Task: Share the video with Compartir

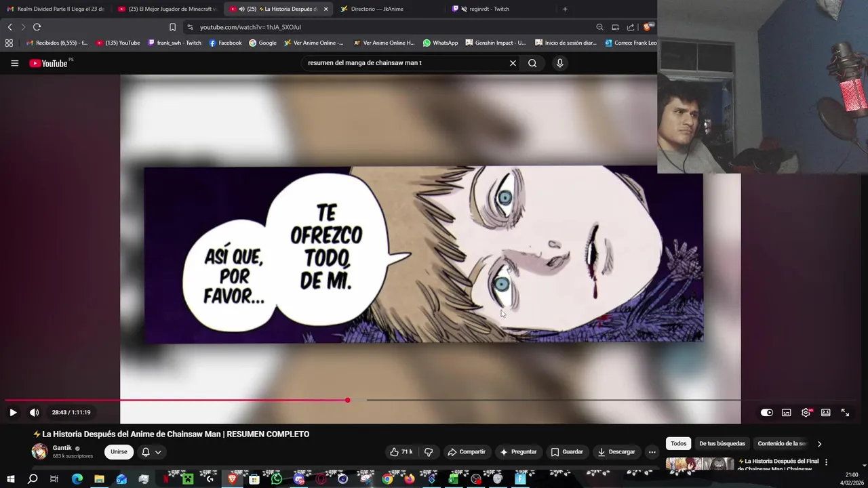Action: pos(467,452)
